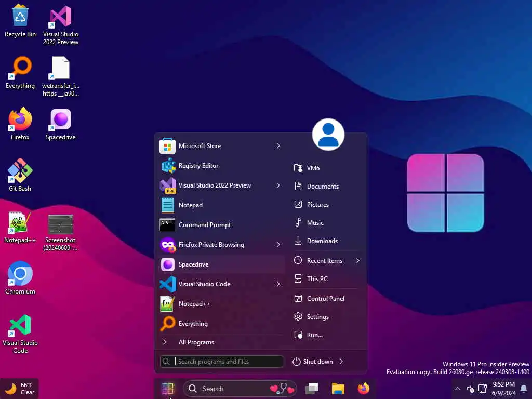Viewport: 532px width, 399px height.
Task: Click the network tray icon
Action: [483, 389]
